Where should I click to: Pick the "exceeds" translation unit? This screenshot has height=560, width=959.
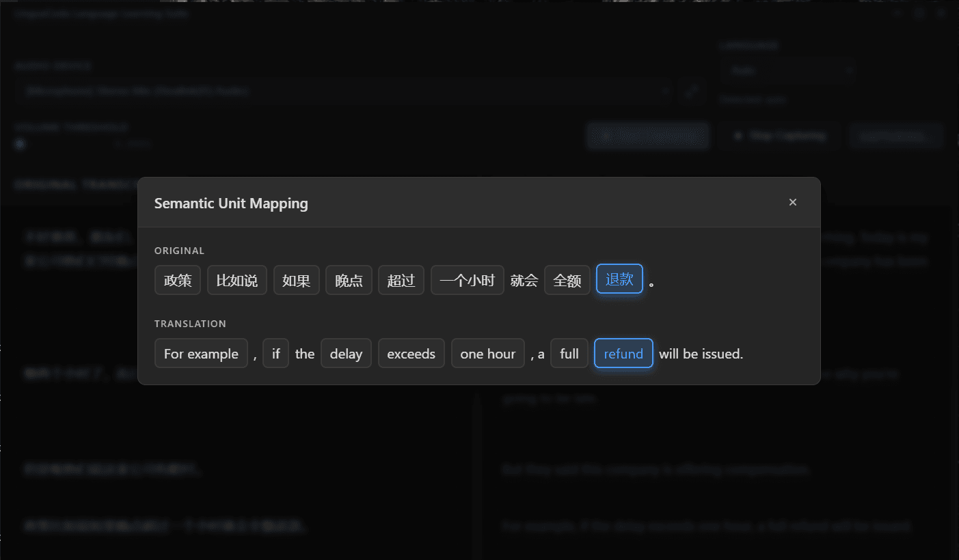(x=411, y=354)
